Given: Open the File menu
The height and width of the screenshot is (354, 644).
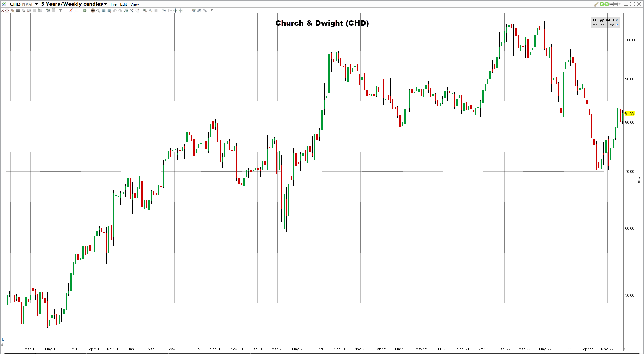Looking at the screenshot, I should [114, 4].
